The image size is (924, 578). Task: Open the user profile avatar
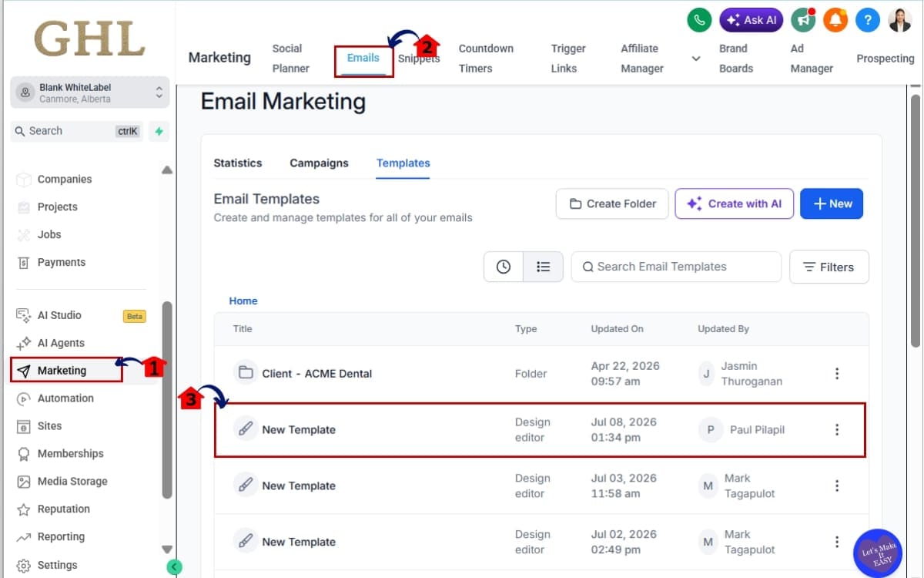(x=900, y=20)
